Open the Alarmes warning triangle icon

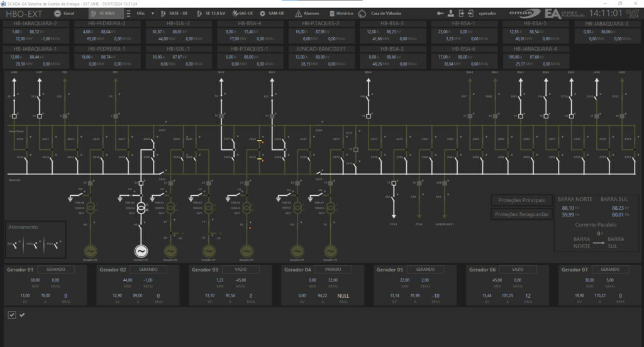click(x=299, y=13)
